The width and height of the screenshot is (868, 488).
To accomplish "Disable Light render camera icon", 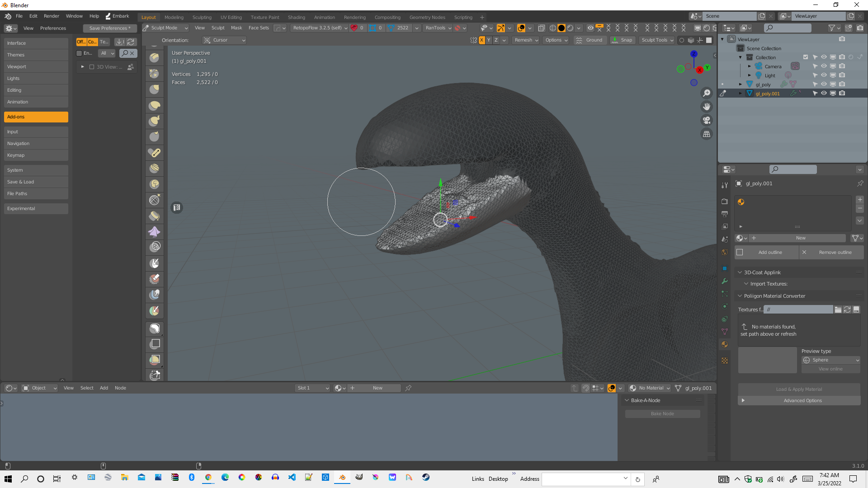I will tap(842, 75).
